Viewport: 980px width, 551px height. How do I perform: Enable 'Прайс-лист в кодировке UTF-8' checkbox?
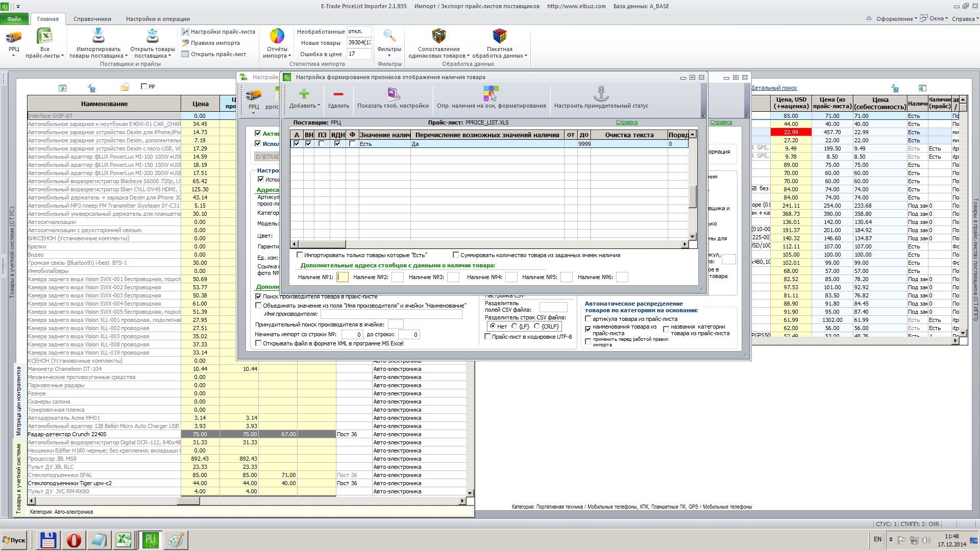pos(487,337)
